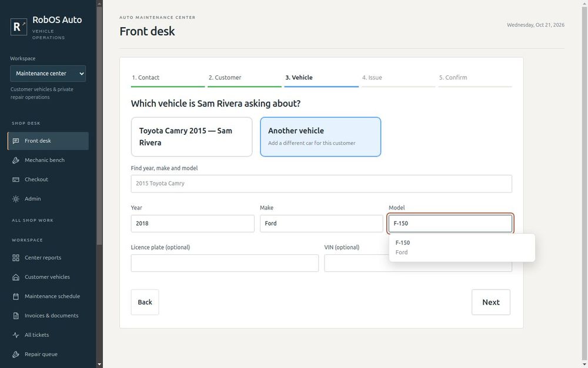The width and height of the screenshot is (588, 368).
Task: Click the Mechanic bench wrench icon
Action: (16, 160)
